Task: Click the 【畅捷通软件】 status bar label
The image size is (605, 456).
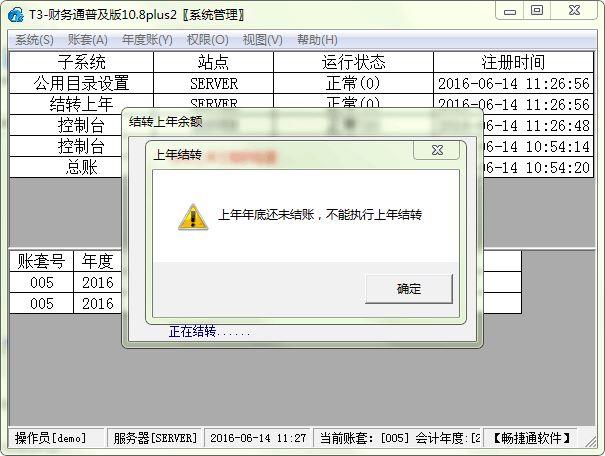Action: point(531,438)
